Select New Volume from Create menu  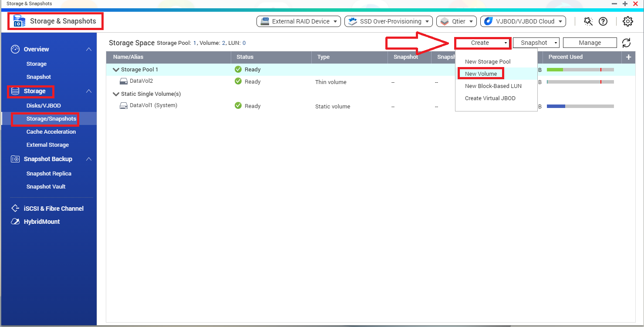click(x=481, y=74)
